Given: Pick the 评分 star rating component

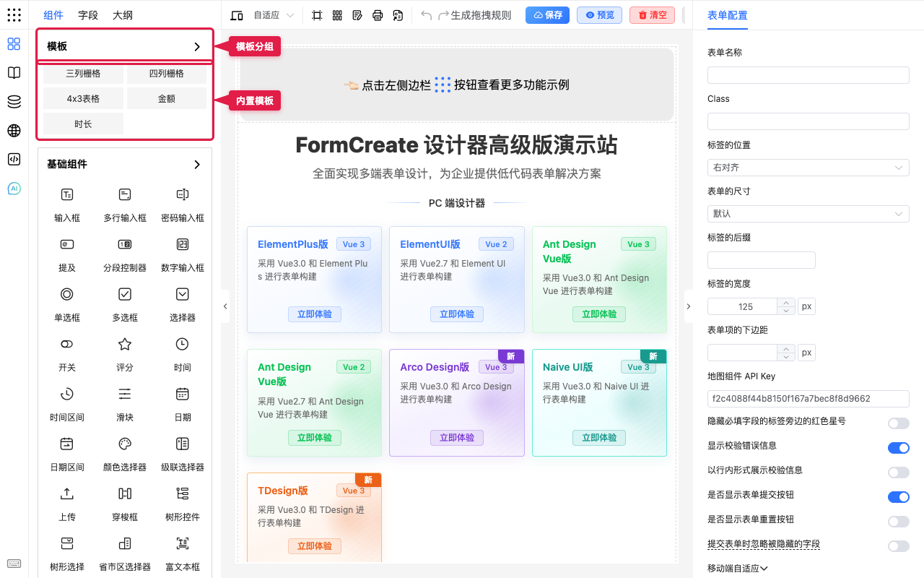Looking at the screenshot, I should point(125,354).
